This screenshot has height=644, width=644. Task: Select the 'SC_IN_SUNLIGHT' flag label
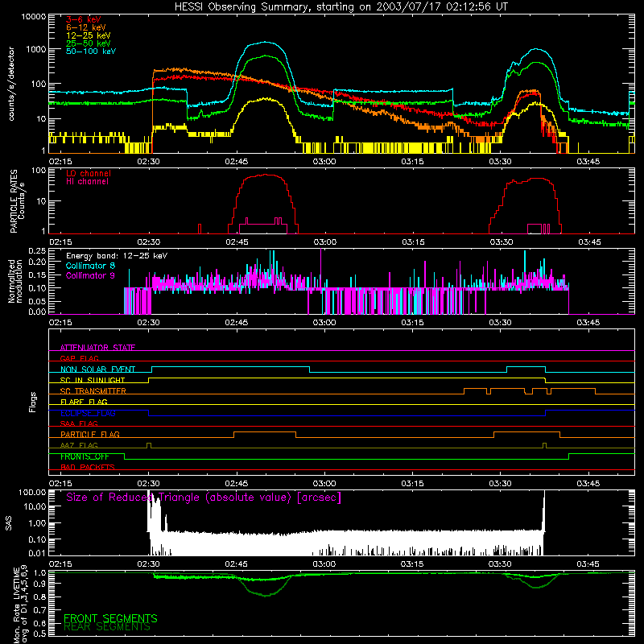pyautogui.click(x=93, y=380)
